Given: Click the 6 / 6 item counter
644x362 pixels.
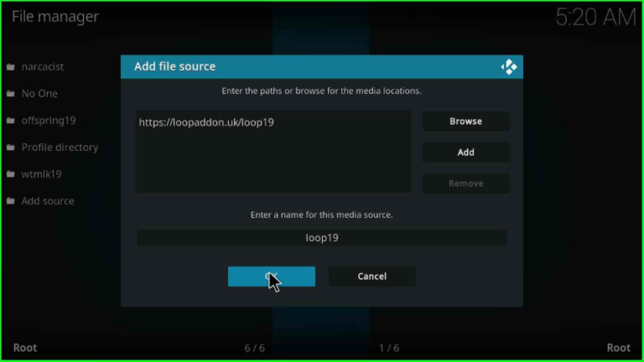Looking at the screenshot, I should tap(254, 348).
